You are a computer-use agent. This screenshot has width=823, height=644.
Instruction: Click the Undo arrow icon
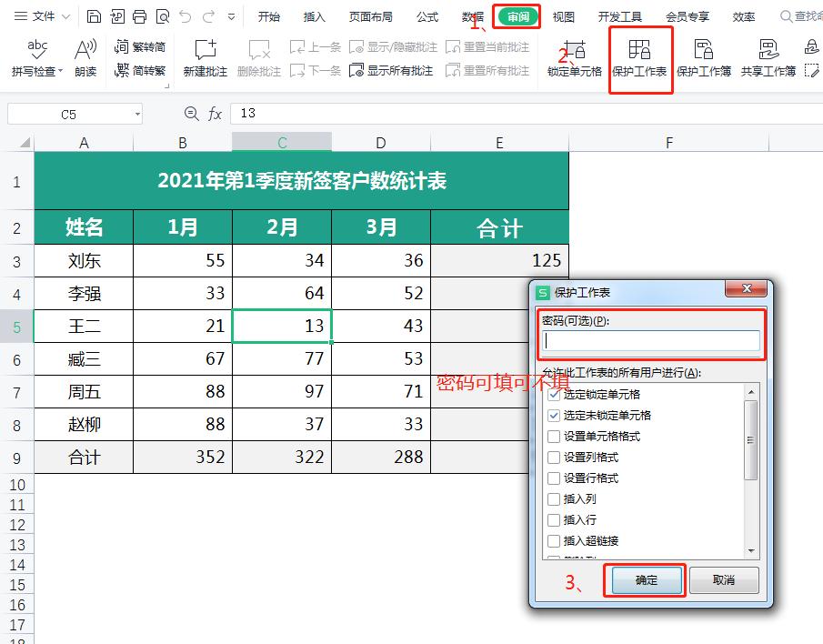(186, 16)
